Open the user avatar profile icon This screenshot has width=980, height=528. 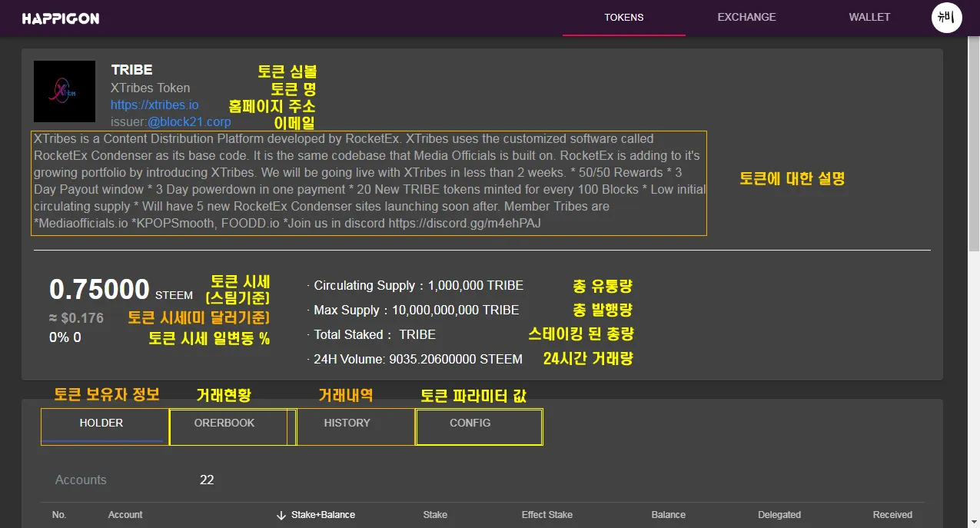point(946,18)
